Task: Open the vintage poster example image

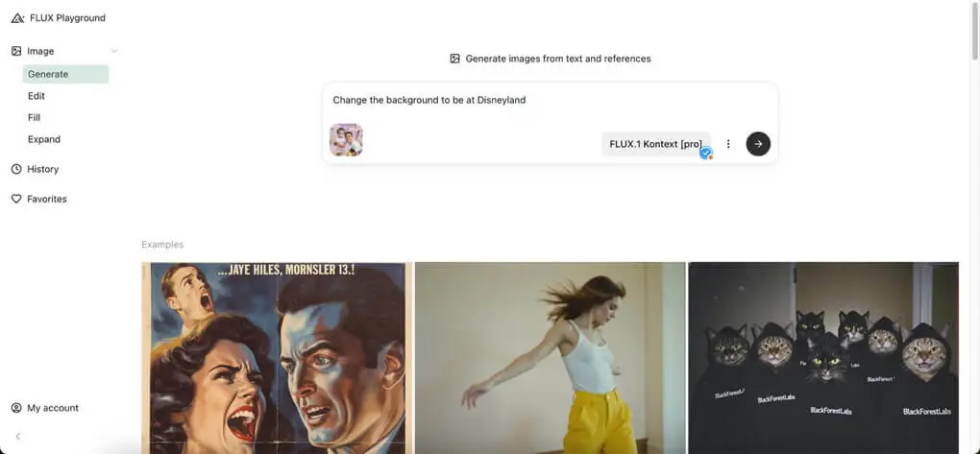Action: pyautogui.click(x=276, y=357)
